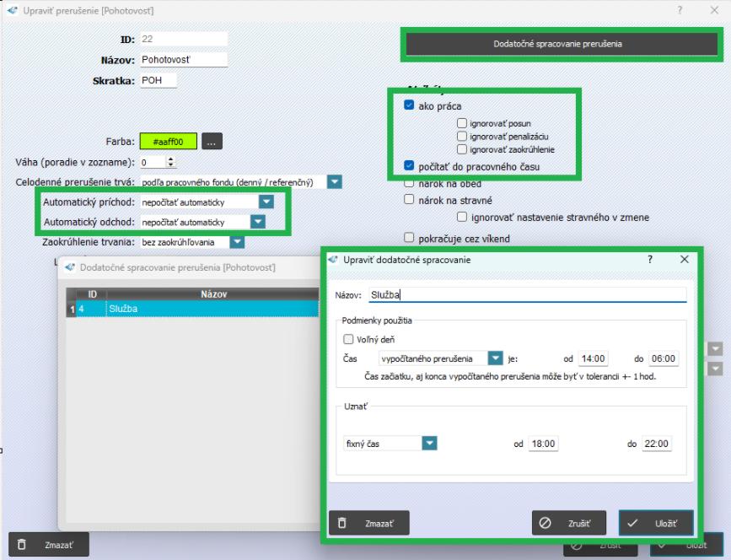This screenshot has height=560, width=731.
Task: Open color picker with the ellipsis button
Action: pos(212,143)
